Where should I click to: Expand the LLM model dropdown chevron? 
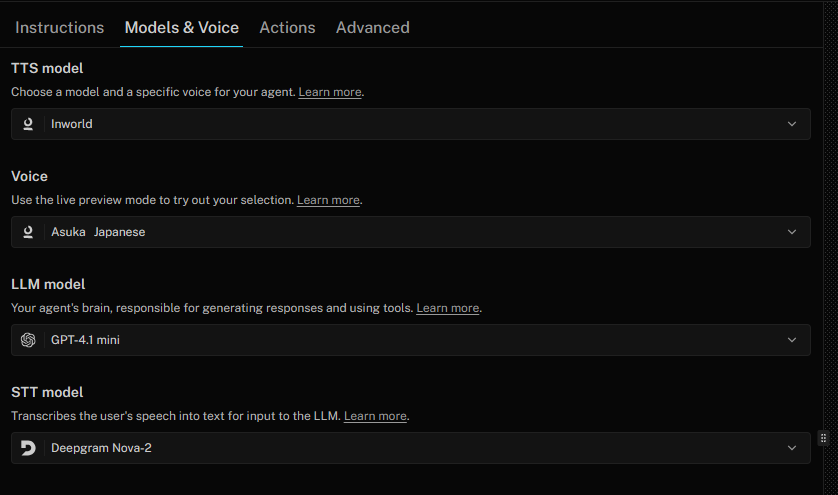click(792, 340)
